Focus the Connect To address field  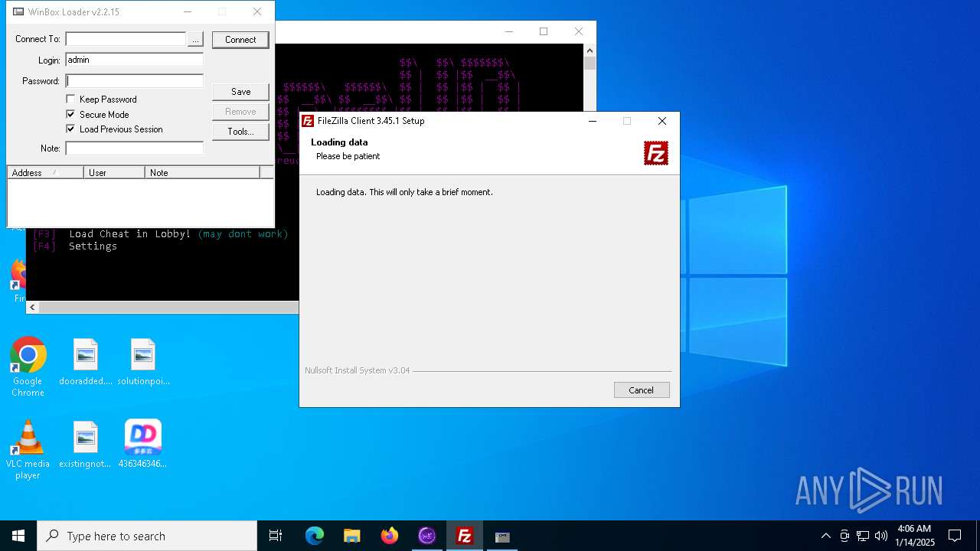pos(126,39)
